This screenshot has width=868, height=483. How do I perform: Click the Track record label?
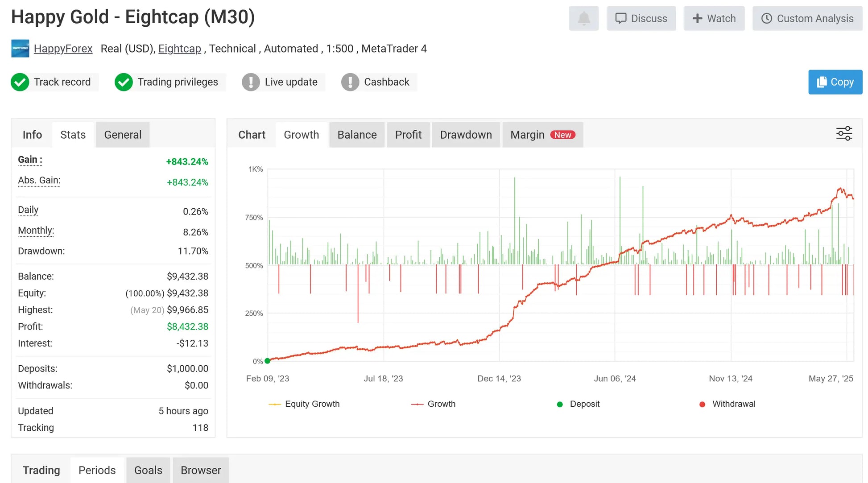tap(62, 82)
